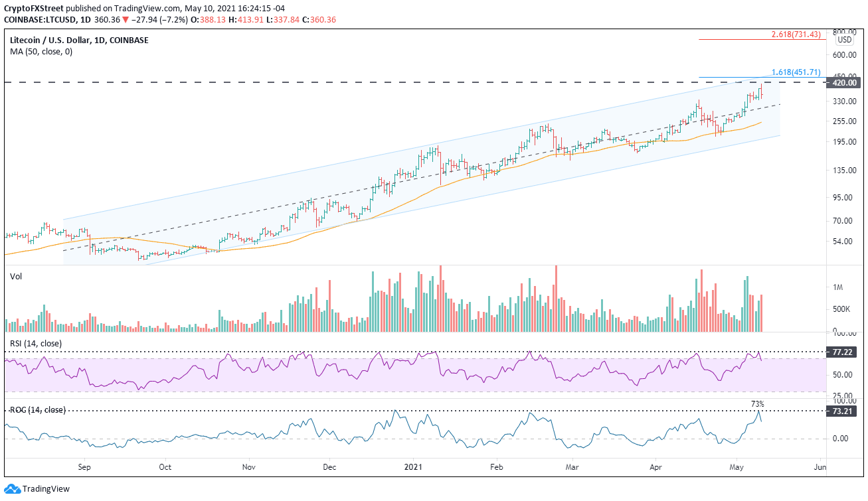This screenshot has width=868, height=501.
Task: Click the May label on time axis
Action: pos(736,467)
